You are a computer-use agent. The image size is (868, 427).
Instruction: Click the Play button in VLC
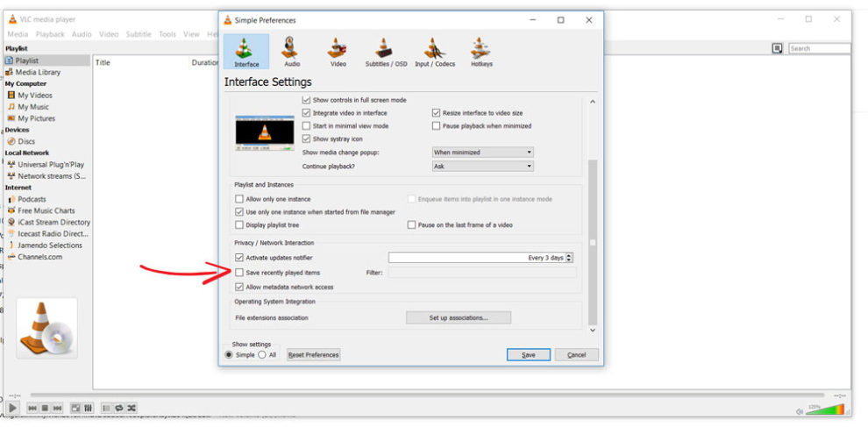coord(13,409)
